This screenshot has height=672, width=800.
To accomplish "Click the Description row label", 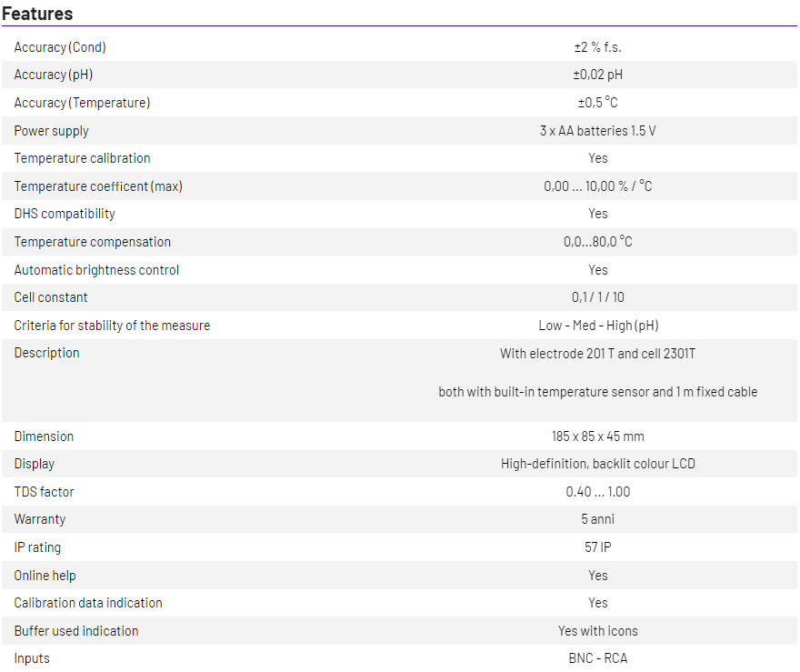I will pos(46,353).
